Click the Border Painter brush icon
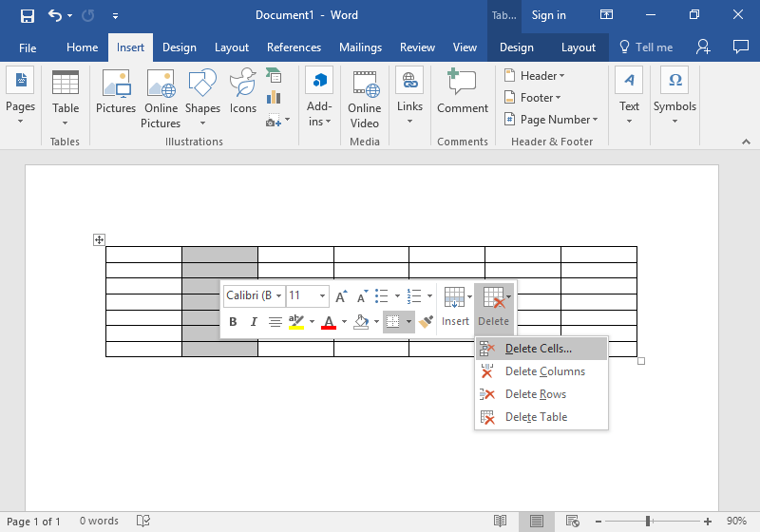This screenshot has height=532, width=760. [x=426, y=322]
